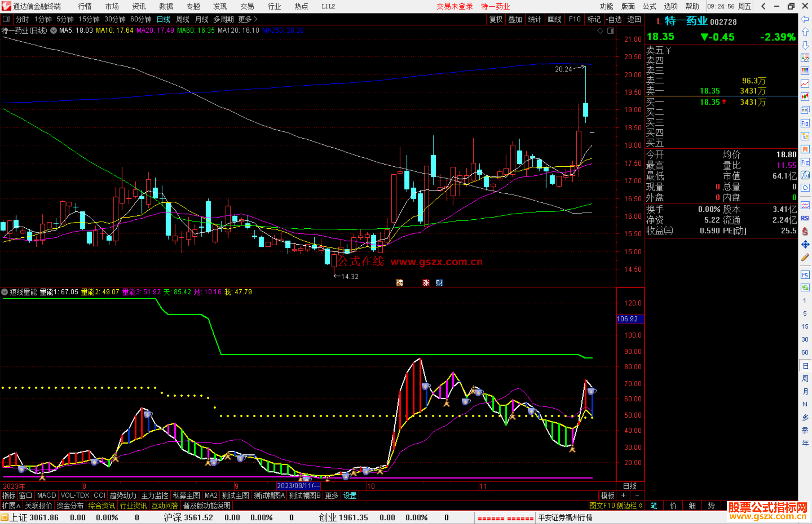Expand the 扩展 panel at bottom left
The height and width of the screenshot is (524, 812).
point(11,506)
